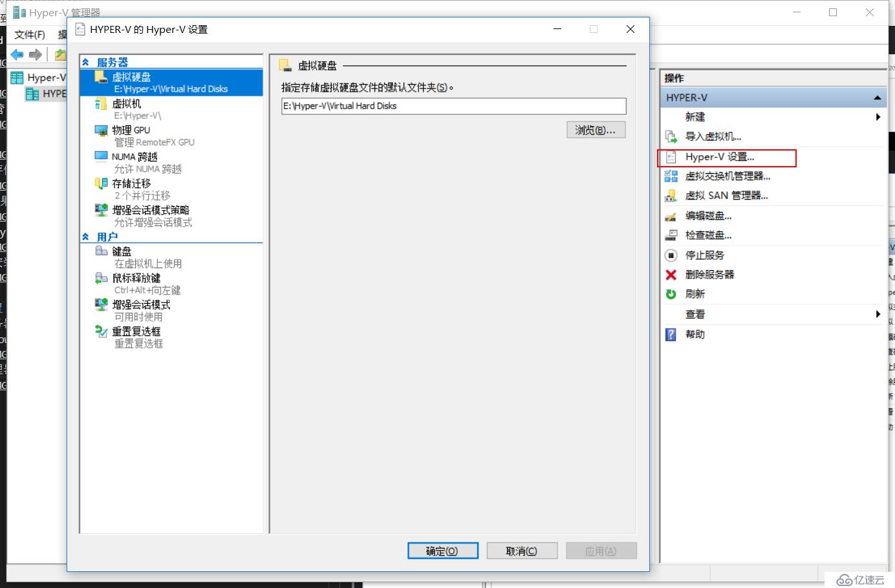895x588 pixels.
Task: Click the 虚拟交换机管理器 icon
Action: pos(671,176)
